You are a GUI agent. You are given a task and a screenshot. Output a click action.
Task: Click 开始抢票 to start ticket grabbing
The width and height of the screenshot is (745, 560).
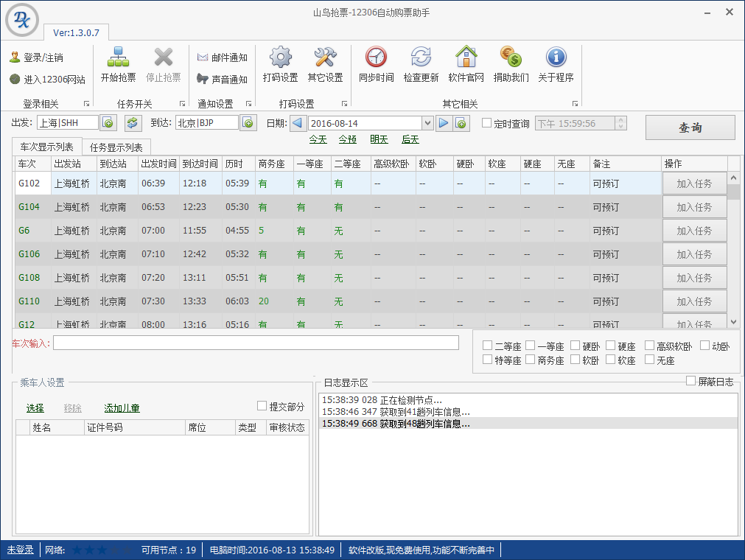pos(118,65)
